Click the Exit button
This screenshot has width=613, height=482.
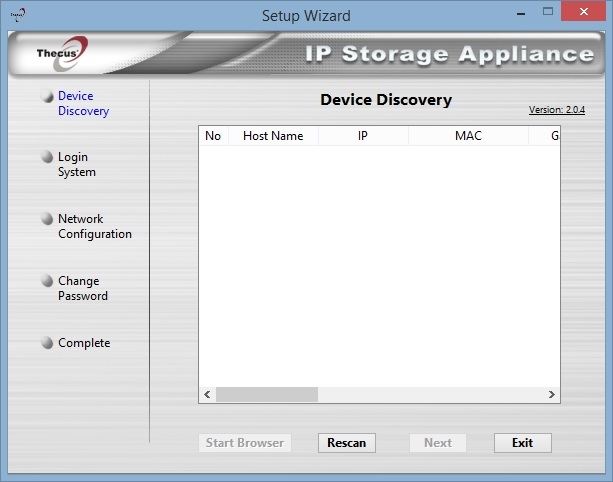click(x=523, y=443)
